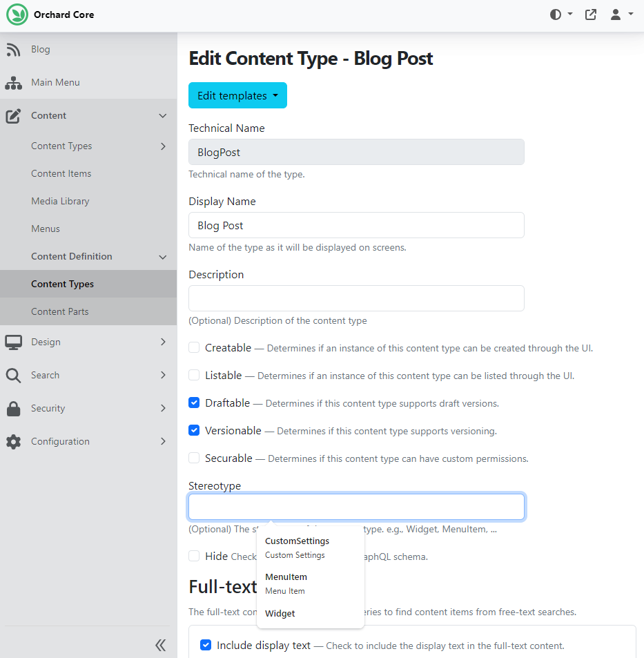The image size is (644, 658).
Task: Click the Technical Name field
Action: click(356, 152)
